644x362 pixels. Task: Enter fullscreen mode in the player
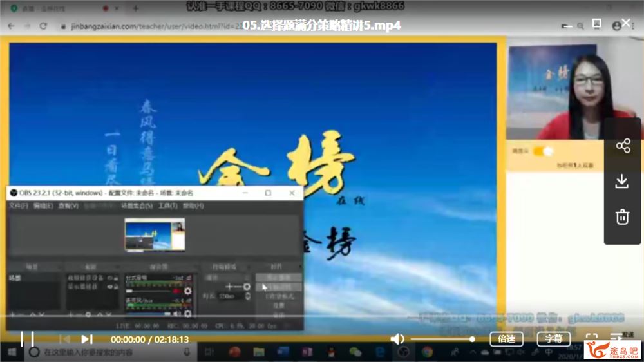(x=592, y=339)
